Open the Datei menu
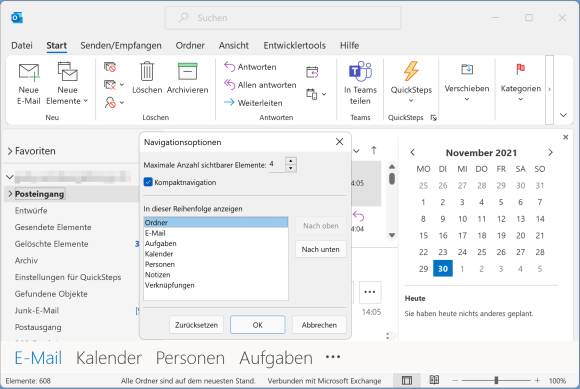Screen dimensions: 580x389 coord(22,45)
